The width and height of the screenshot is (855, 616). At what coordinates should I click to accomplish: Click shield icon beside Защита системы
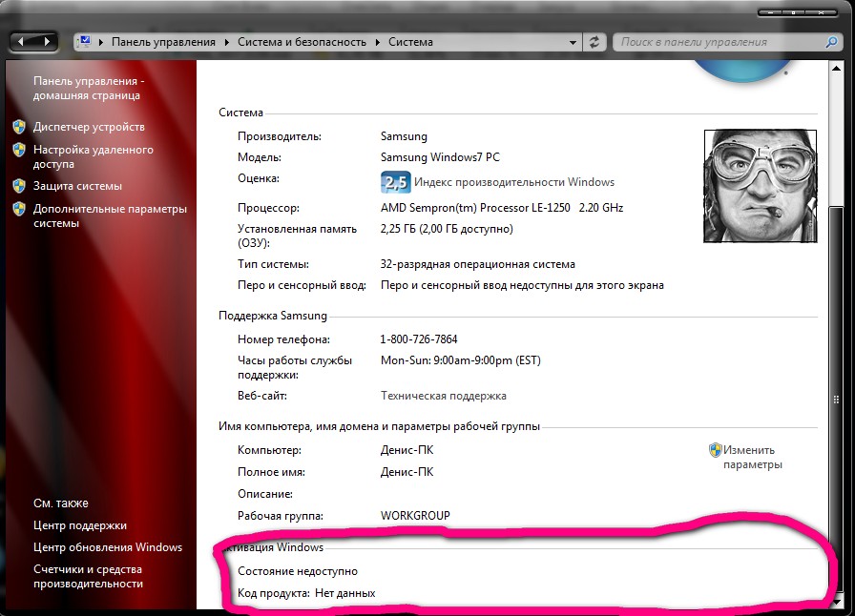point(19,186)
